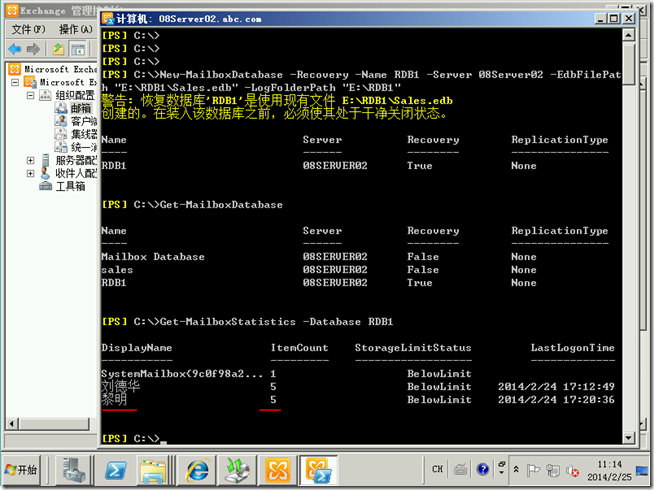This screenshot has height=490, width=654.
Task: Select the Microsoft Exchange root node icon
Action: click(x=15, y=69)
